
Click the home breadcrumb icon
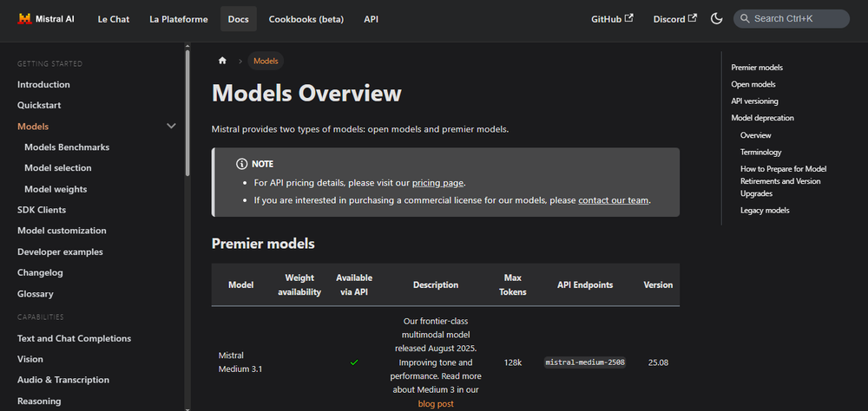222,61
